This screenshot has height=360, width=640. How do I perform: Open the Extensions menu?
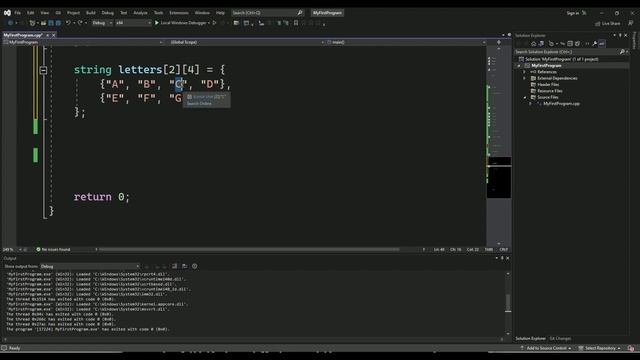pos(179,13)
